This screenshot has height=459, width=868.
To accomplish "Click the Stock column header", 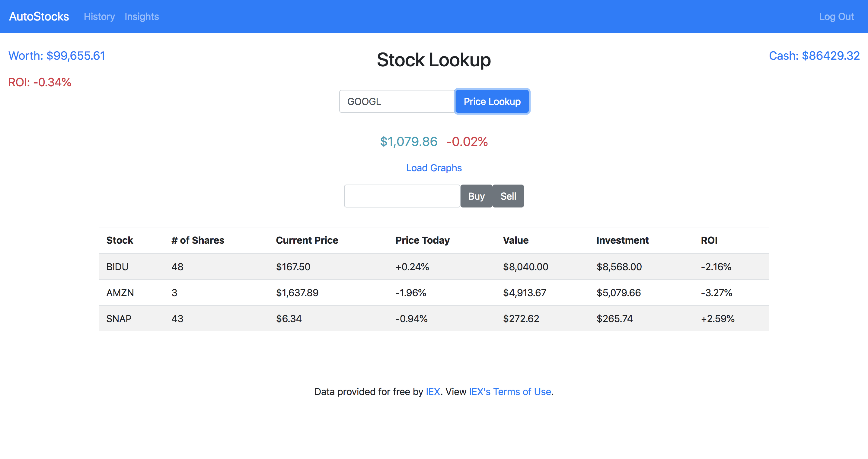I will 120,240.
